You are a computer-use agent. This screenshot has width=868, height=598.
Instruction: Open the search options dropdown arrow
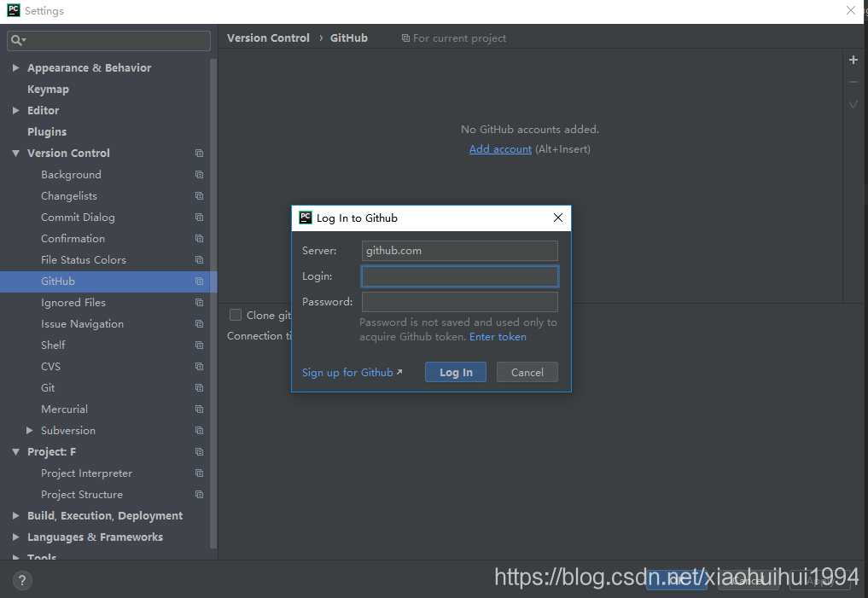[25, 40]
